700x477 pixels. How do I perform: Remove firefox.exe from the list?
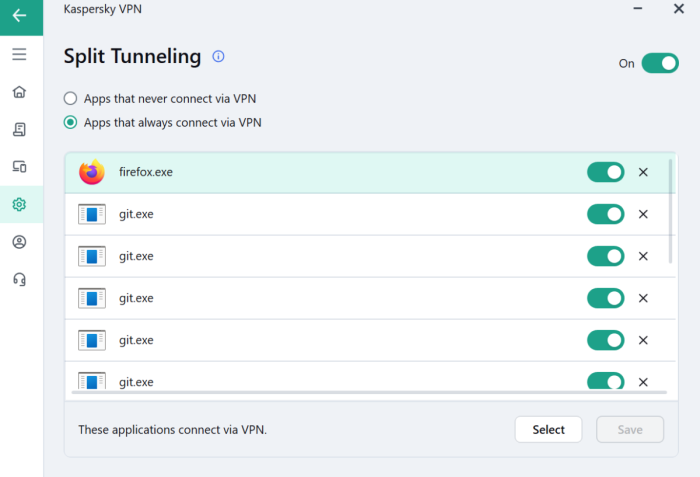click(x=643, y=173)
